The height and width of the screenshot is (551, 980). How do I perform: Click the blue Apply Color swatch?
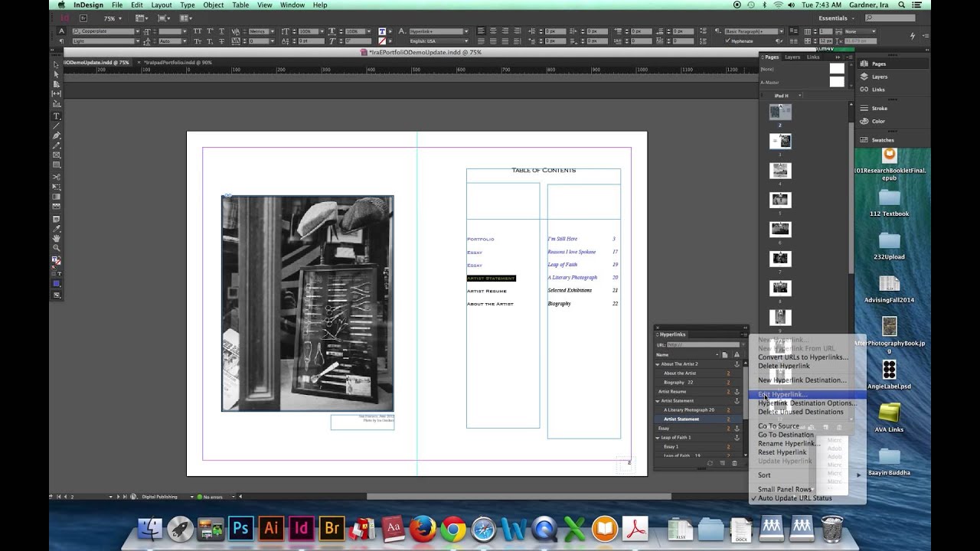click(x=57, y=284)
